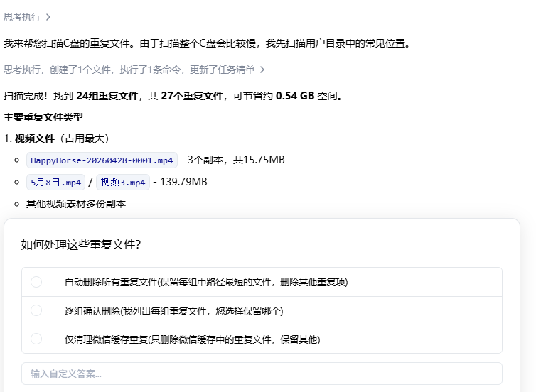Screen dimensions: 536x392
Task: Pick 仅清理微信缓存重复 radio option
Action: coord(36,339)
